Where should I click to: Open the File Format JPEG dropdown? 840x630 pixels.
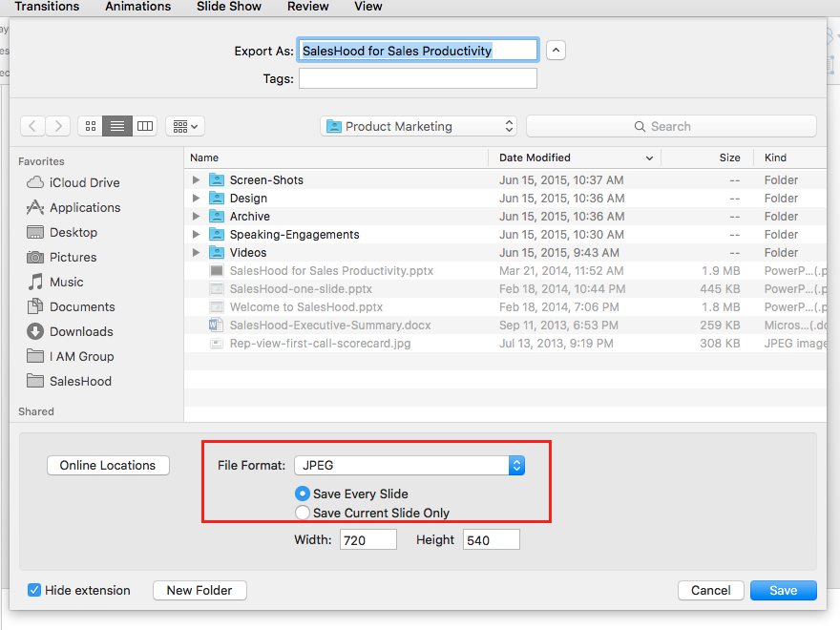click(409, 465)
